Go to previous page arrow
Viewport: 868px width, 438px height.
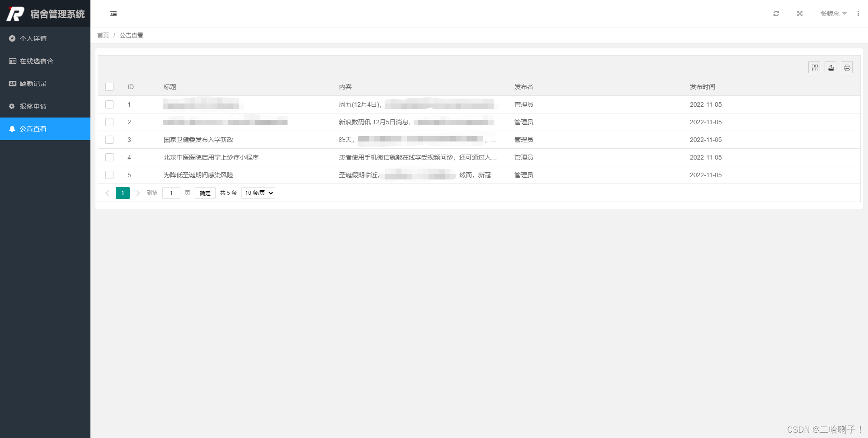pyautogui.click(x=107, y=193)
